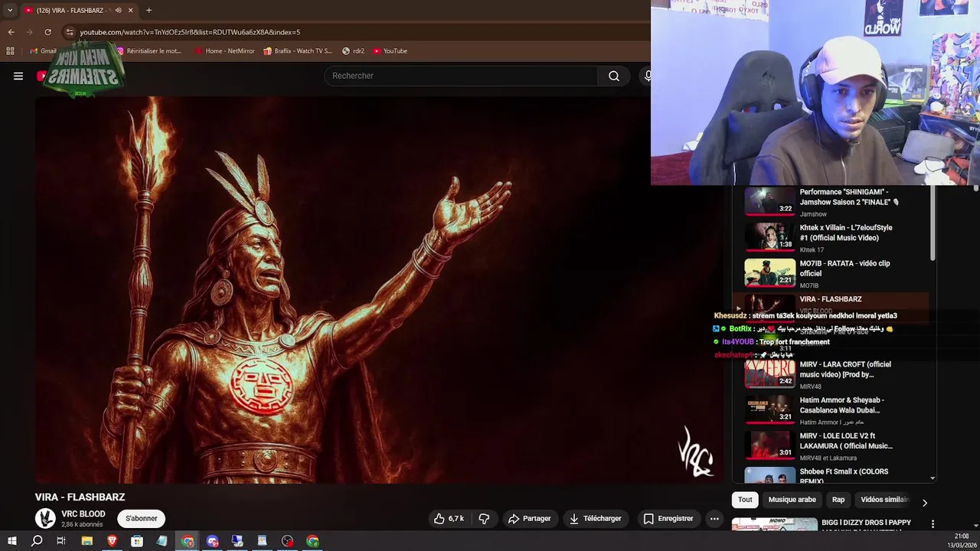Viewport: 980px width, 551px height.
Task: Select the Musique arabe filter chip
Action: pos(792,500)
